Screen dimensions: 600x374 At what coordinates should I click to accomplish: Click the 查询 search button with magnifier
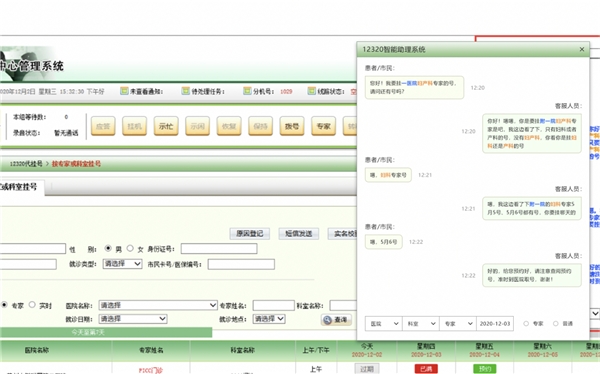point(336,320)
